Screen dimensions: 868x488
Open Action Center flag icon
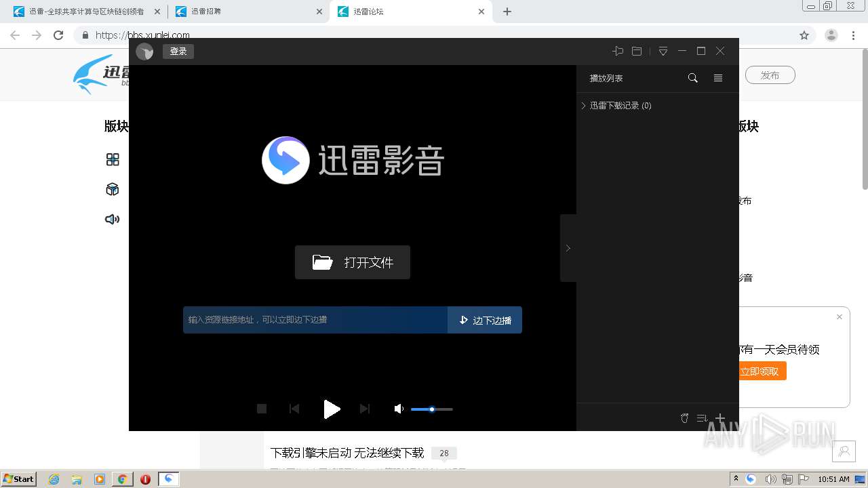[x=804, y=479]
